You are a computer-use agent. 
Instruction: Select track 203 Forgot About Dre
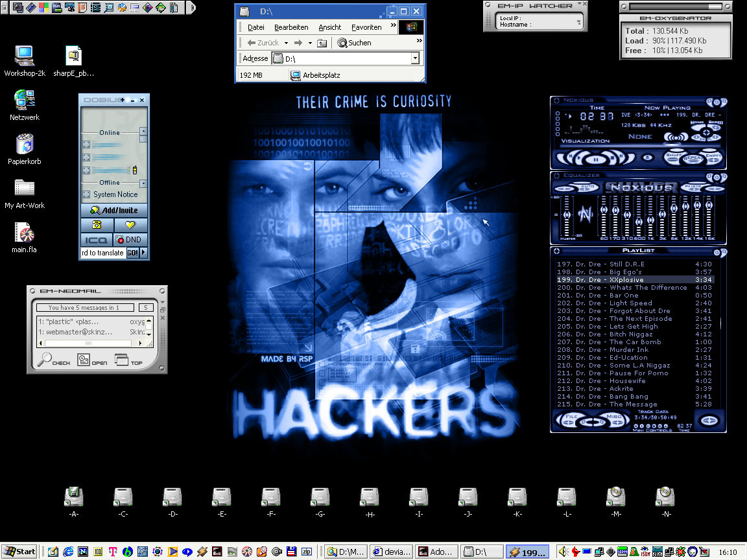tap(635, 311)
